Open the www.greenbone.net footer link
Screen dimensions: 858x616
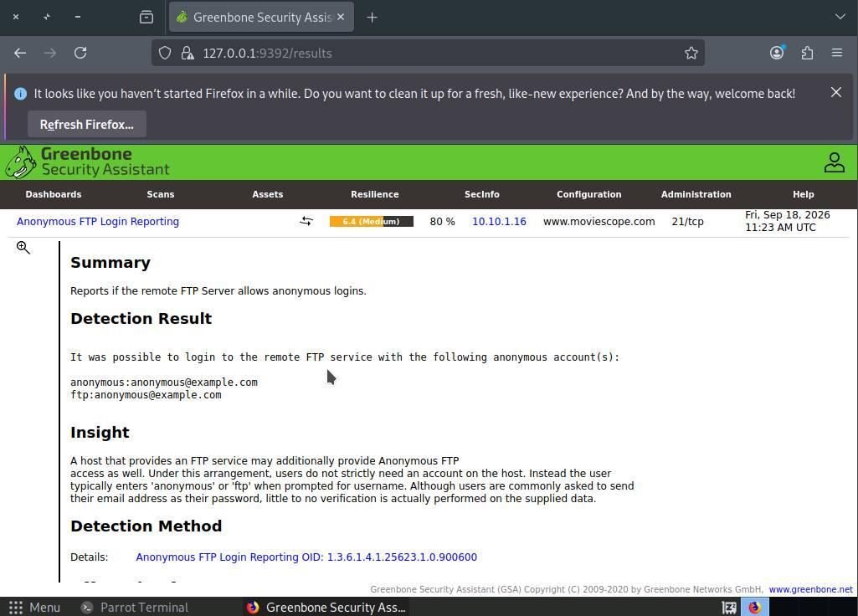point(810,589)
